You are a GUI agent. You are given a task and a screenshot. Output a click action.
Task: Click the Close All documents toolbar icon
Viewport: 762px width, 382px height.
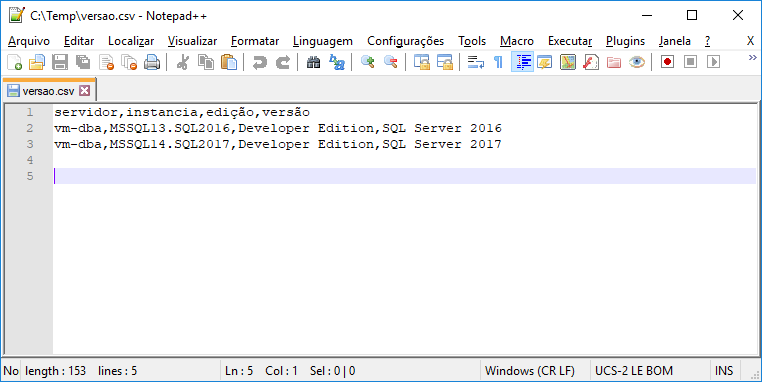[129, 62]
